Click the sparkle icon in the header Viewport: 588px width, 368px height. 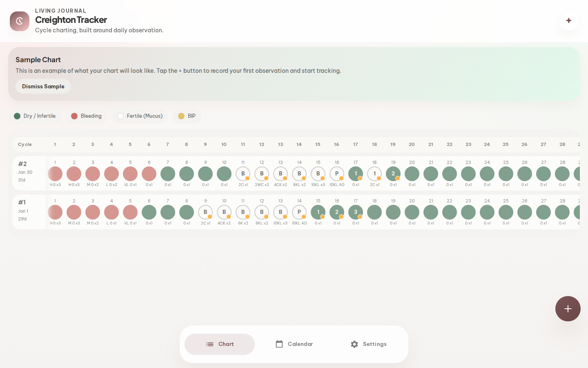click(568, 20)
